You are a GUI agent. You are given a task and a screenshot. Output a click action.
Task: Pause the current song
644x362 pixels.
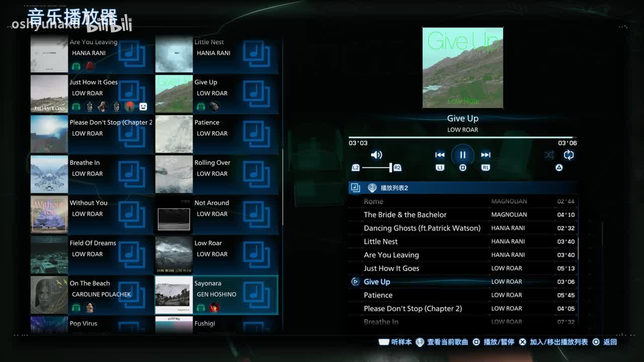coord(462,155)
